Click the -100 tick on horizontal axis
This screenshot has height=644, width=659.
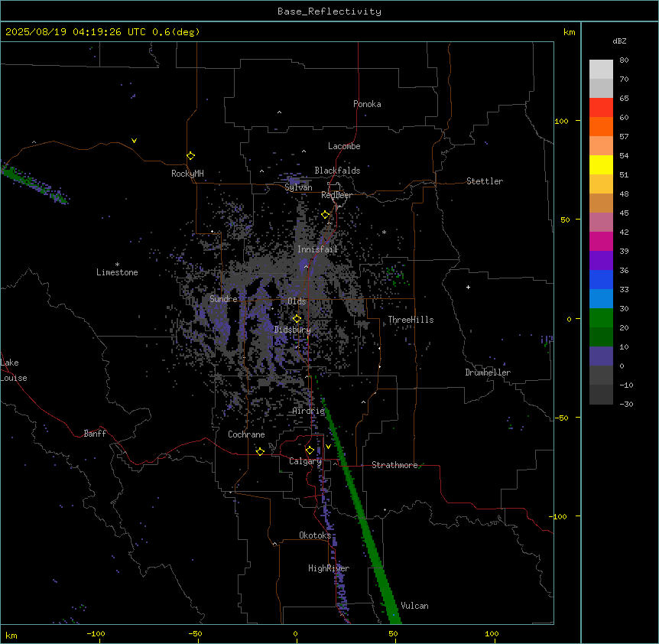tap(96, 633)
